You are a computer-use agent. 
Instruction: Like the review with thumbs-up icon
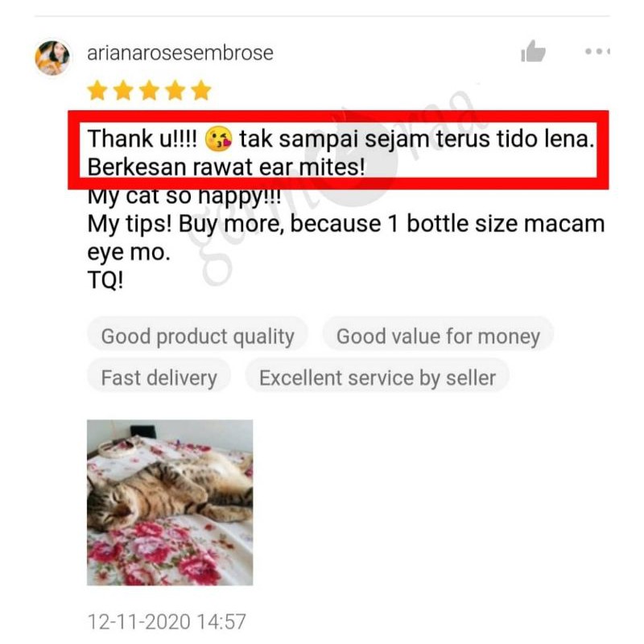point(533,52)
